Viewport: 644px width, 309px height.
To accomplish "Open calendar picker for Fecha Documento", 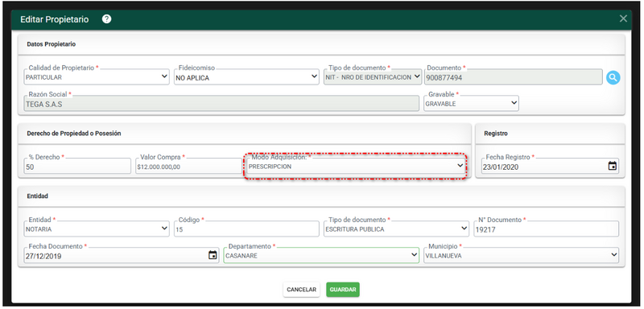I will pyautogui.click(x=213, y=255).
